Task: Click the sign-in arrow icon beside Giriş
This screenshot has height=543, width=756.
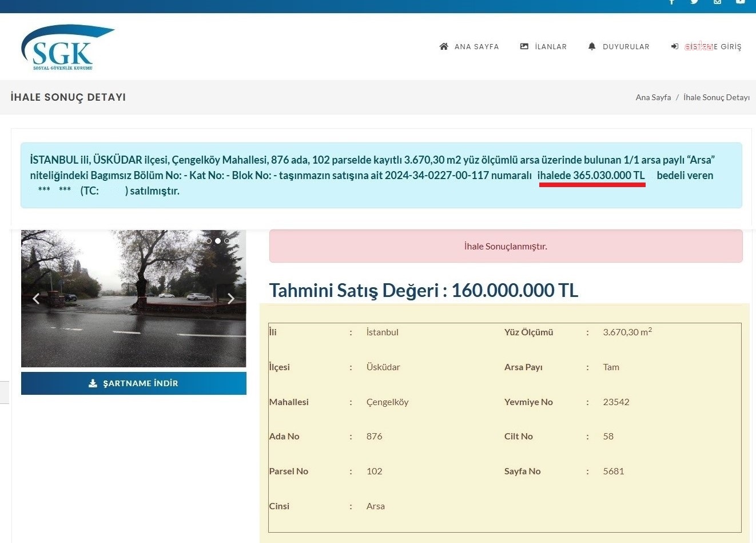Action: [675, 46]
